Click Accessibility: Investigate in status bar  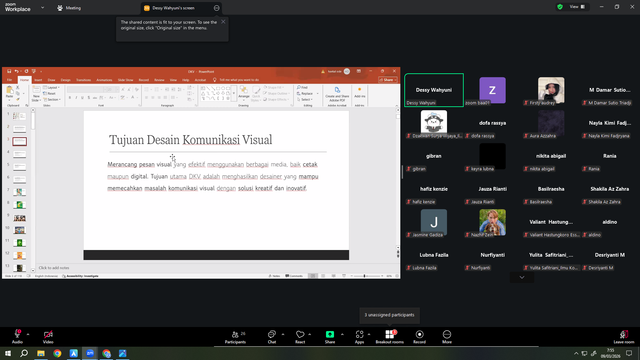coord(80,276)
